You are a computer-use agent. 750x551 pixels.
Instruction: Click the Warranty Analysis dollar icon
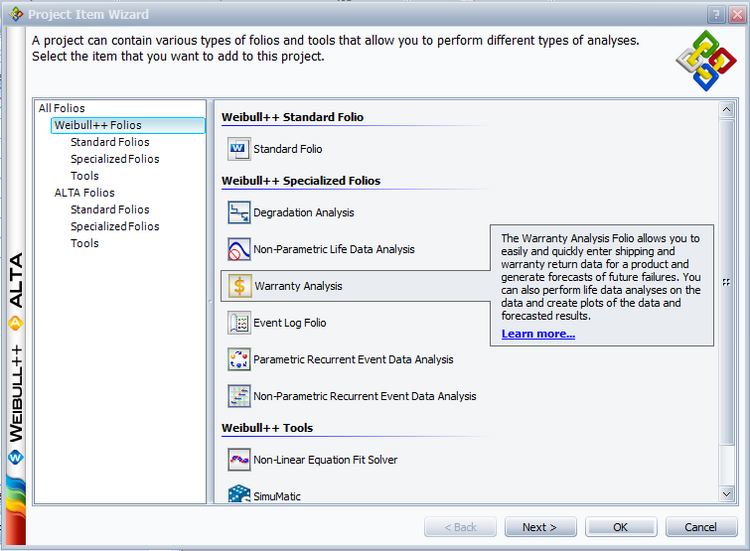click(x=240, y=286)
